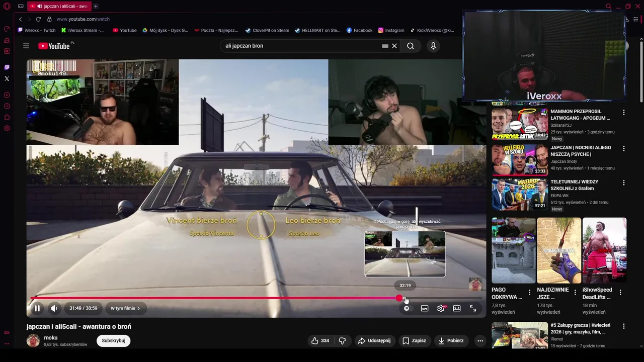Download the video with the Pobierz button
This screenshot has width=644, height=362.
pos(451,340)
